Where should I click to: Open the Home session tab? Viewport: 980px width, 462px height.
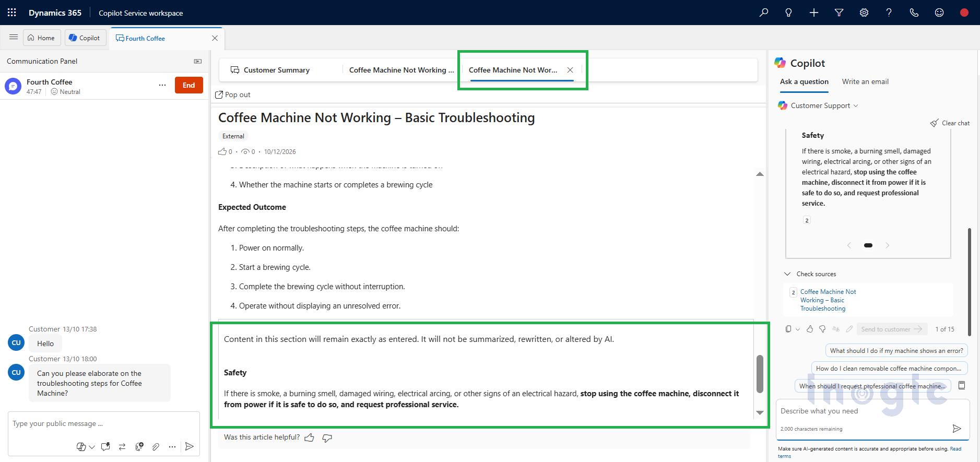pos(41,38)
